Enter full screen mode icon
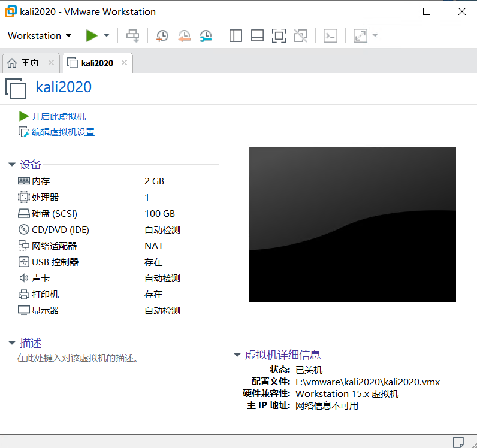This screenshot has height=448, width=477. tap(279, 35)
